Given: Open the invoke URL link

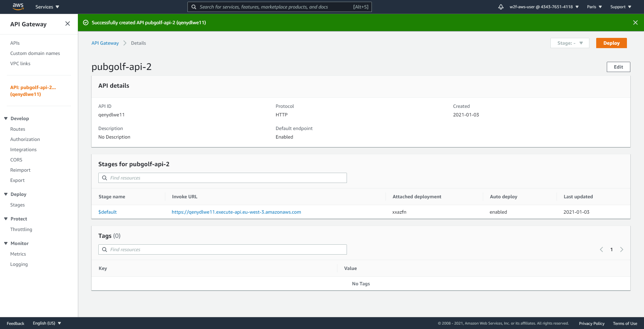Looking at the screenshot, I should 236,212.
